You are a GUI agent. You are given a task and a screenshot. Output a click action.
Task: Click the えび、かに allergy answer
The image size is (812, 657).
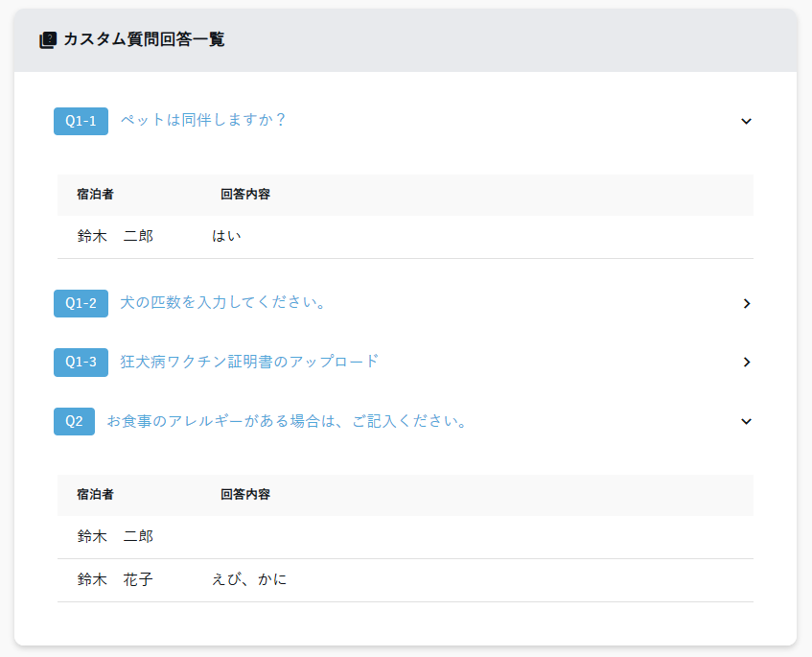[248, 580]
